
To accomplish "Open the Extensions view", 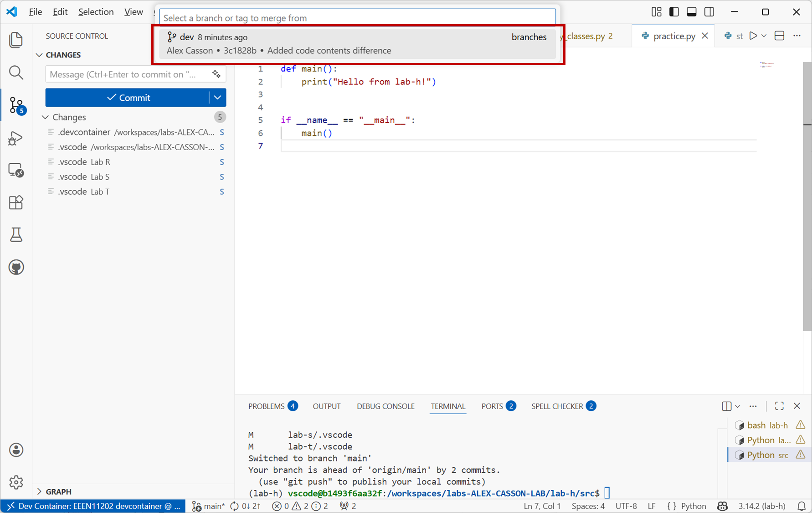I will [x=16, y=202].
